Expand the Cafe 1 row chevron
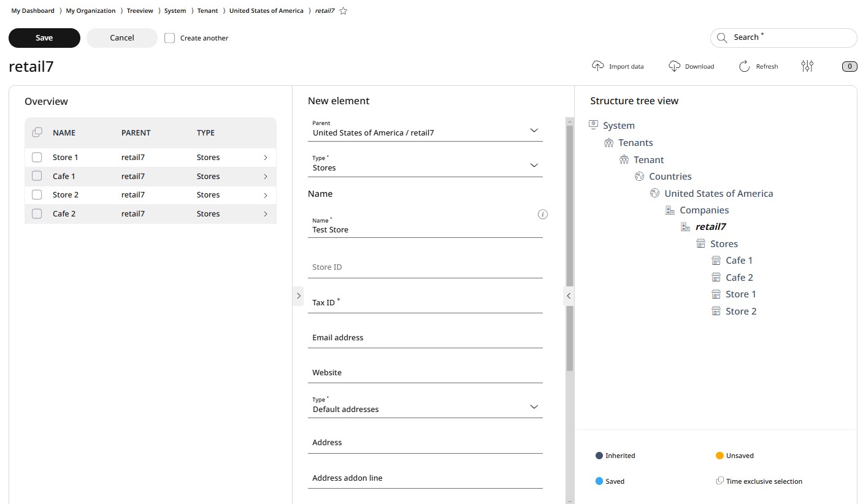Image resolution: width=863 pixels, height=504 pixels. pos(266,177)
